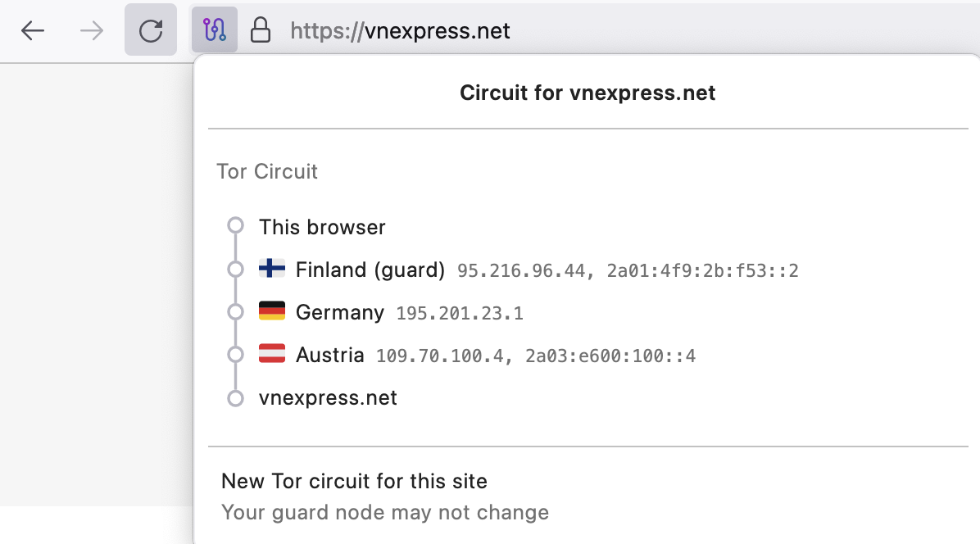Click the Germany relay label
The image size is (980, 544).
[339, 312]
